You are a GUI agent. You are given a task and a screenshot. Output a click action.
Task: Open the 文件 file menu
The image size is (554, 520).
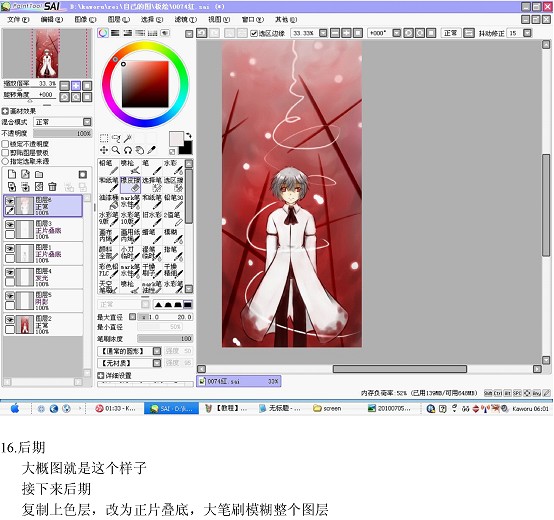click(x=18, y=19)
